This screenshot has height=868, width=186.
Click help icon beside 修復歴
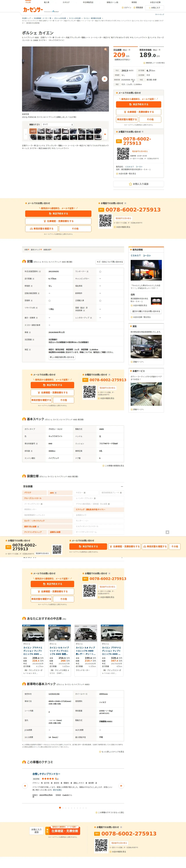[x=32, y=286]
